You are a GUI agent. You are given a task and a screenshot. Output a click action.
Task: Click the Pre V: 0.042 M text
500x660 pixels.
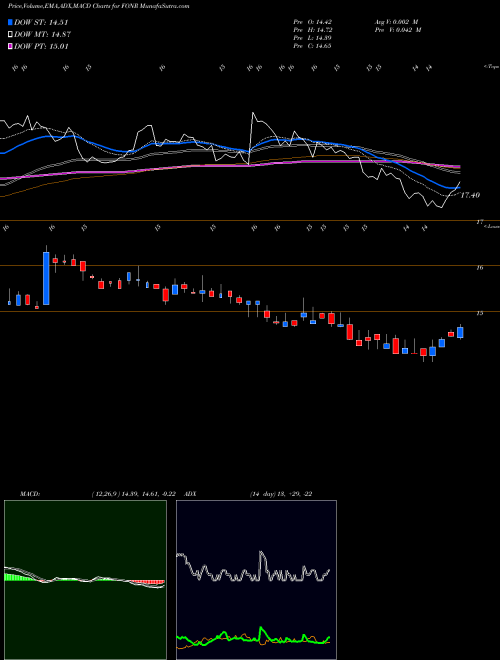point(398,30)
